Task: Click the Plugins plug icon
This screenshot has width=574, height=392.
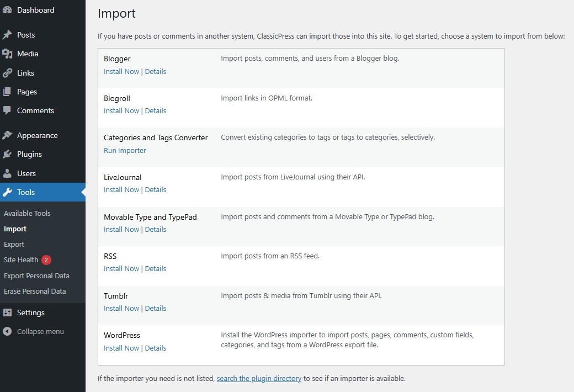Action: point(7,154)
